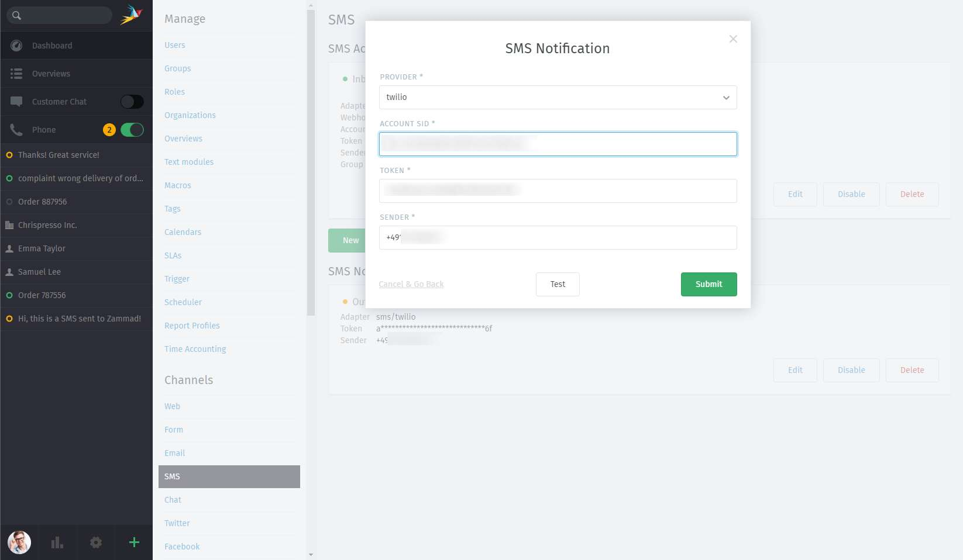Click the search magnifier icon
The width and height of the screenshot is (963, 560).
(x=16, y=15)
